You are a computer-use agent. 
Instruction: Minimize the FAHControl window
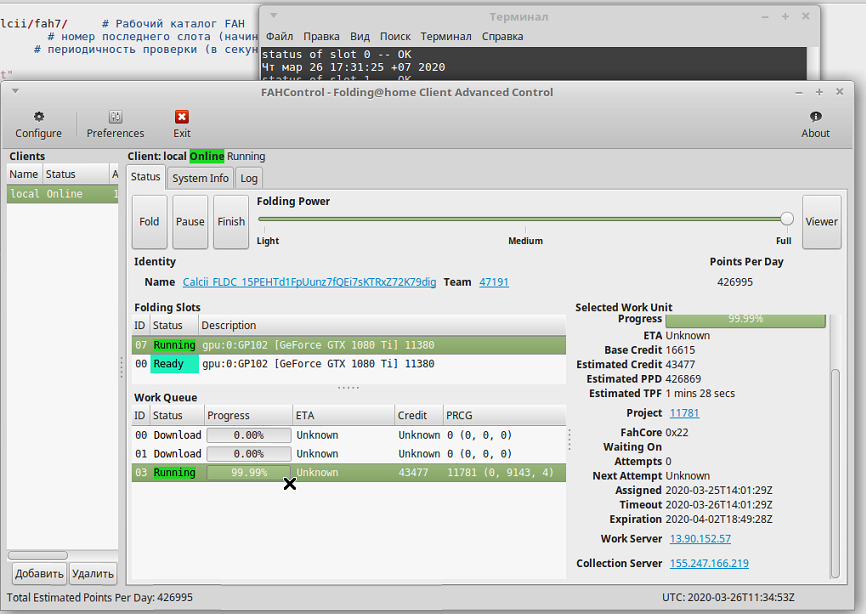click(799, 92)
